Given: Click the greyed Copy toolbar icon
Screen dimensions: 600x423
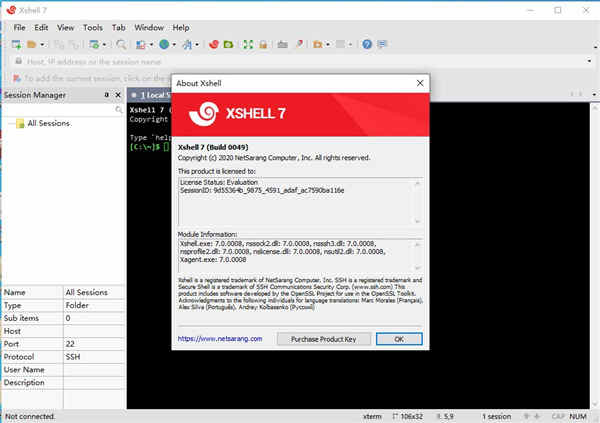Looking at the screenshot, I should (59, 45).
